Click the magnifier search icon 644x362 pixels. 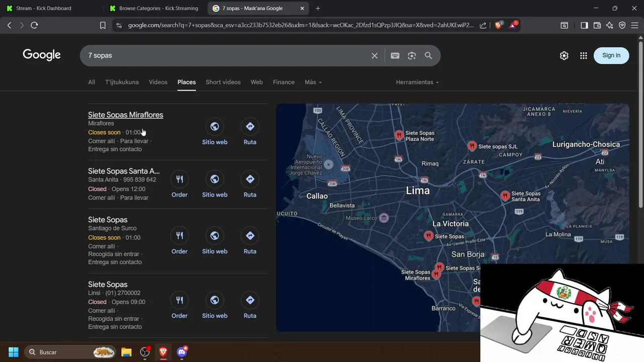(x=429, y=56)
